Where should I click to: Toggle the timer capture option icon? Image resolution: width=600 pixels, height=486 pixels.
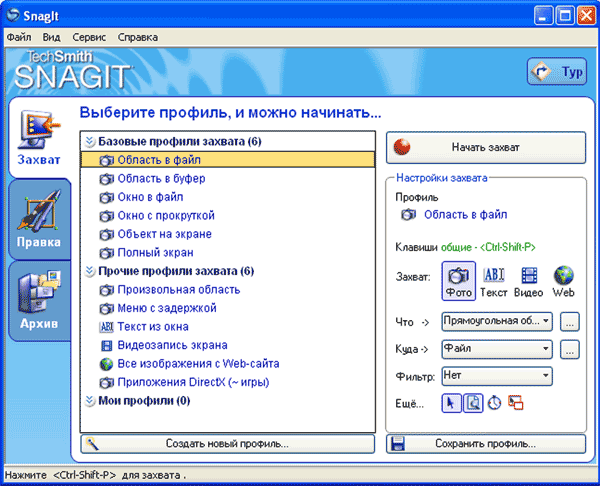pos(494,403)
